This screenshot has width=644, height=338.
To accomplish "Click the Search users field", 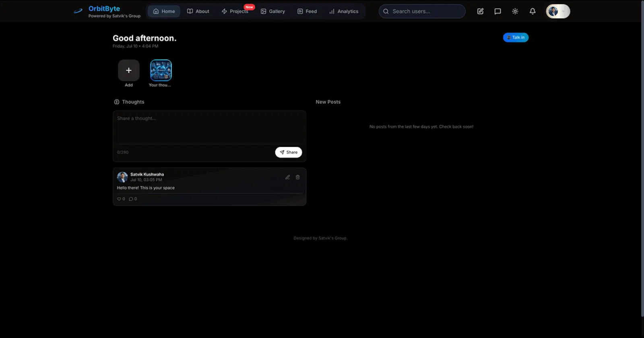I will pyautogui.click(x=422, y=11).
